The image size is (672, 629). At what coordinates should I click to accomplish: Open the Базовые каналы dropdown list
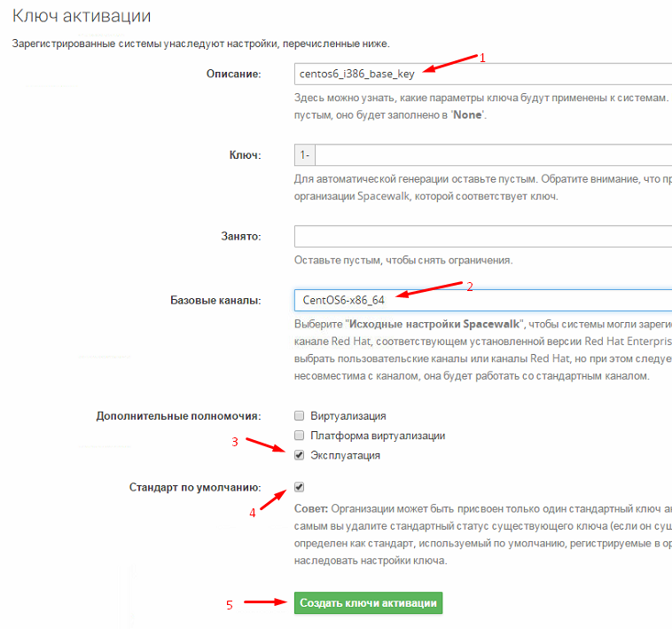[482, 301]
